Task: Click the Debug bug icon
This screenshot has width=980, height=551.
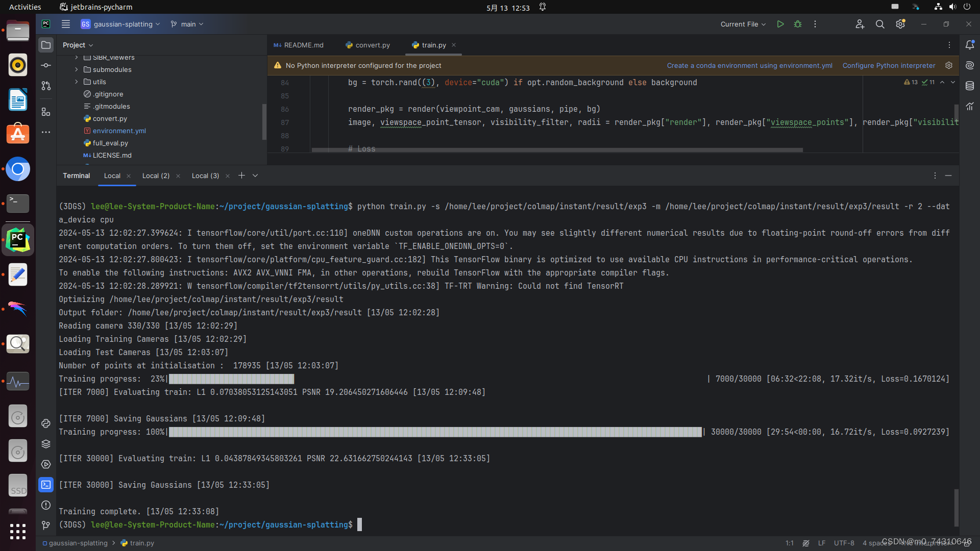Action: pyautogui.click(x=798, y=24)
